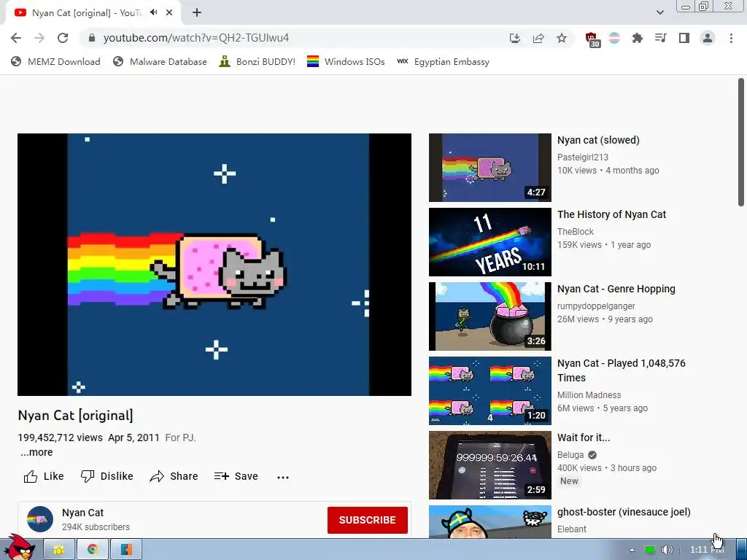The image size is (747, 560).
Task: Toggle the browser side panel
Action: (x=684, y=38)
